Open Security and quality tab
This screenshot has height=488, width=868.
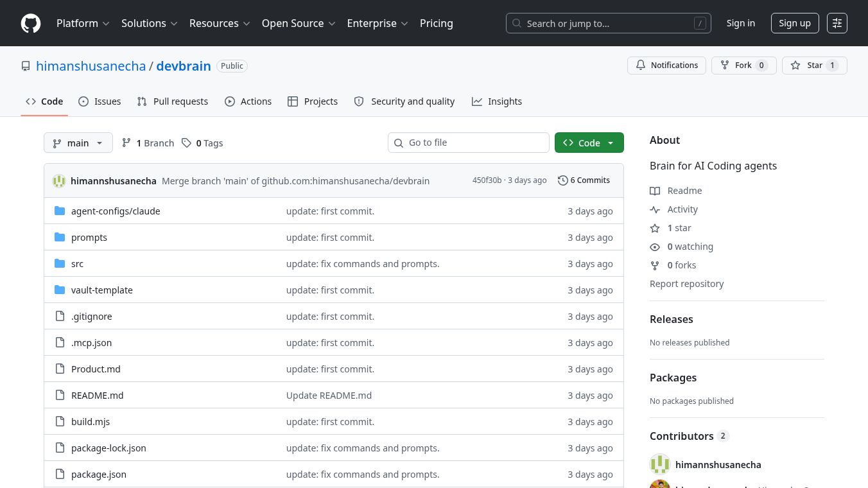(404, 101)
